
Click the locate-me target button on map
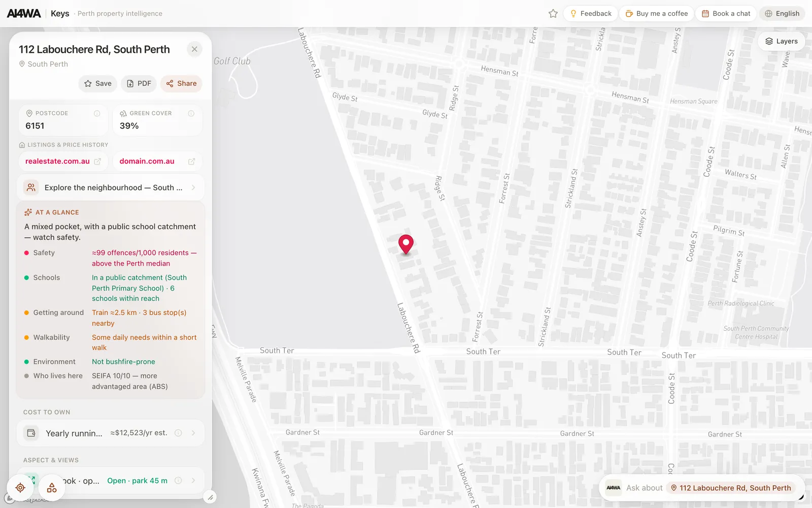point(20,488)
